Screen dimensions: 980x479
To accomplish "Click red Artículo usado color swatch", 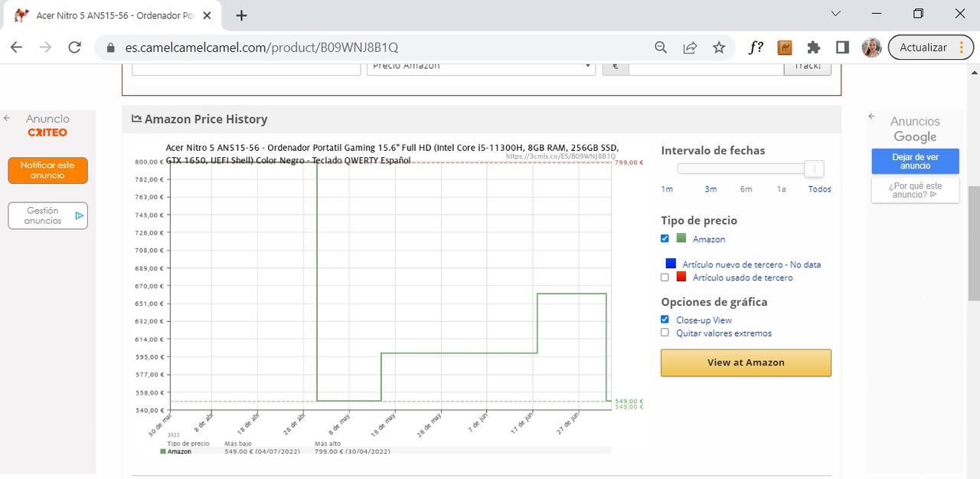I will point(681,277).
